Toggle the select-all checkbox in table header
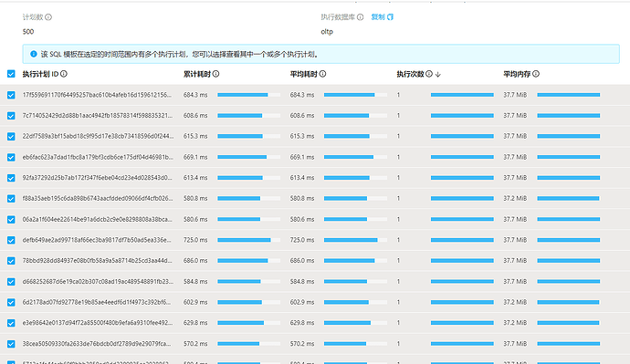The image size is (630, 364). pyautogui.click(x=11, y=74)
